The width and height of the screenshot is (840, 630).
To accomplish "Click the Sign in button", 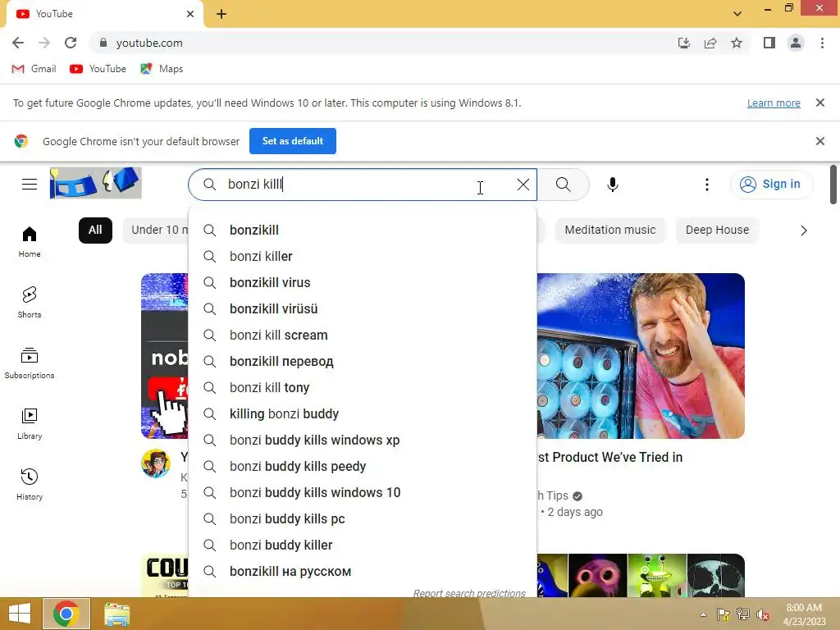I will (771, 185).
